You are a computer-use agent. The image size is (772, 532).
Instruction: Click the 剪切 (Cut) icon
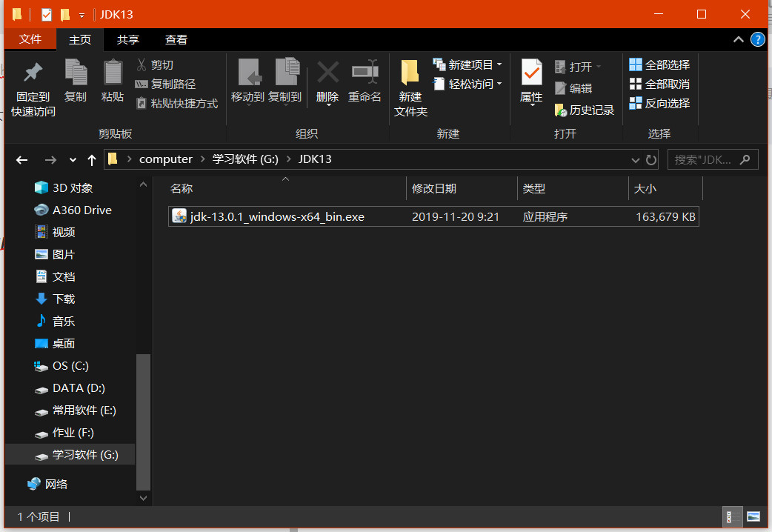tap(158, 64)
